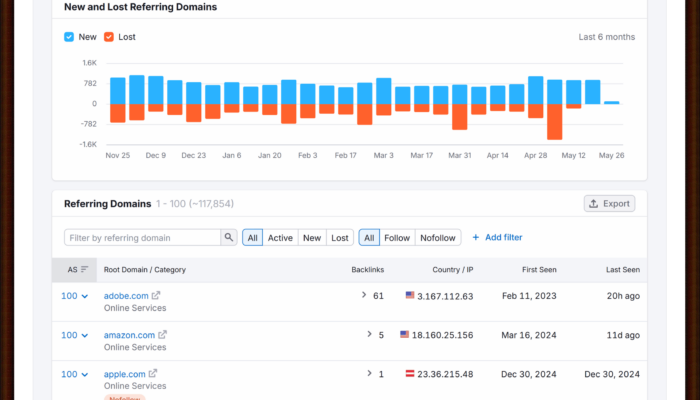Open amazon.com external link icon
Viewport: 700px width, 400px height.
163,335
